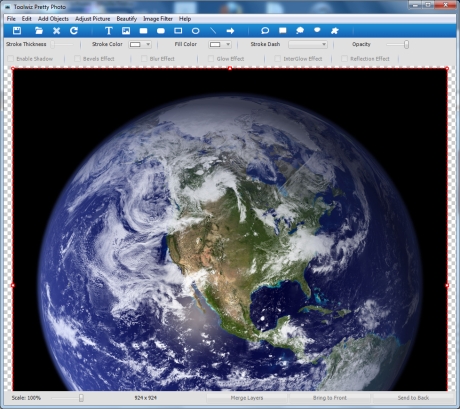The image size is (460, 409).
Task: Choose the Add Image tool icon
Action: [126, 31]
